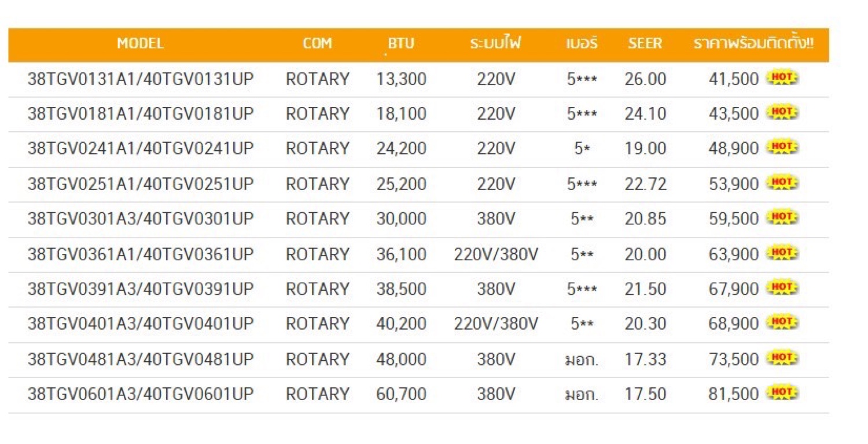The width and height of the screenshot is (868, 444).
Task: Click HOT badge beside price 67,900
Action: coord(782,287)
